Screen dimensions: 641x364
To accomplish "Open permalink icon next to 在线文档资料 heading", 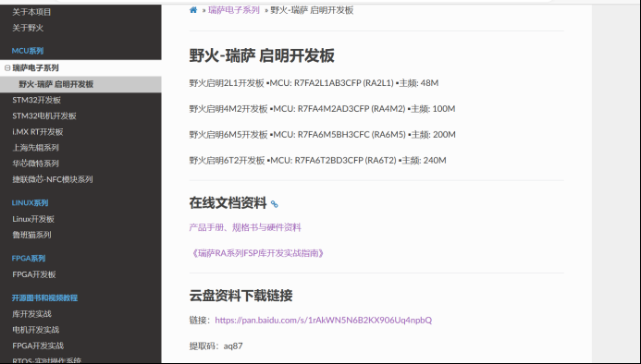I will click(x=275, y=204).
